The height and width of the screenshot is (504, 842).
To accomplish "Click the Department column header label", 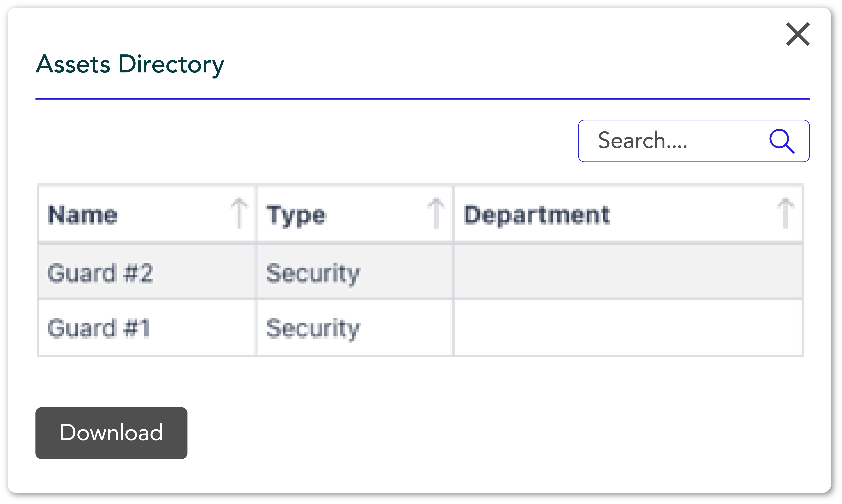I will [x=537, y=215].
